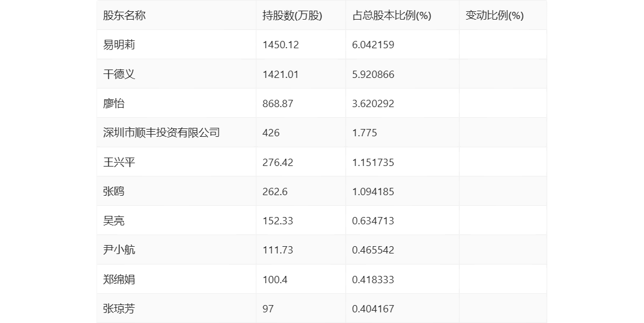Image resolution: width=644 pixels, height=323 pixels.
Task: Click shares value 100.4
Action: point(275,279)
